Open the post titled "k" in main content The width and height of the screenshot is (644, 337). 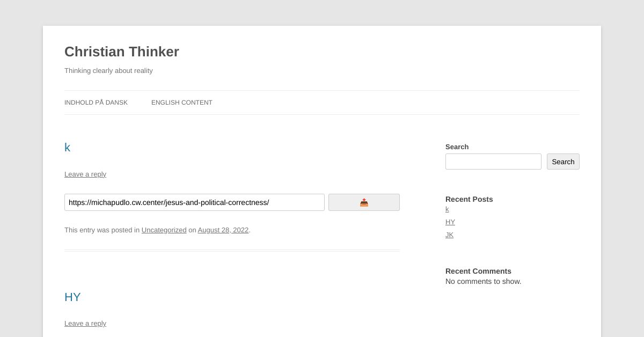pyautogui.click(x=68, y=148)
